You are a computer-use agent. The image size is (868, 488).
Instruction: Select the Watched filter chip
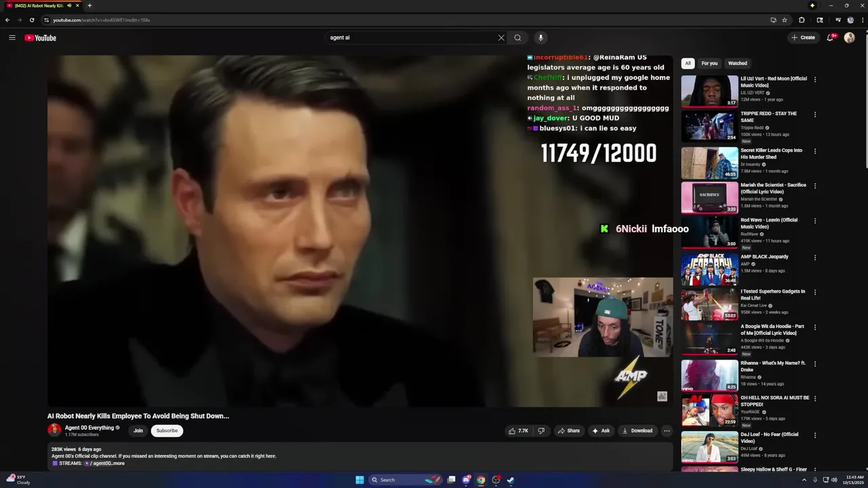pos(737,63)
